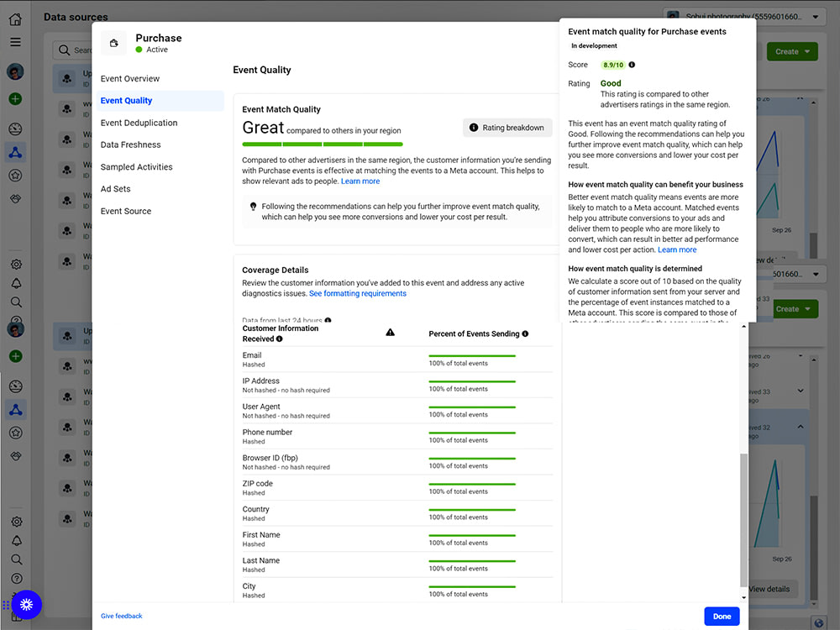Click the Rating breakdown button

pyautogui.click(x=507, y=128)
